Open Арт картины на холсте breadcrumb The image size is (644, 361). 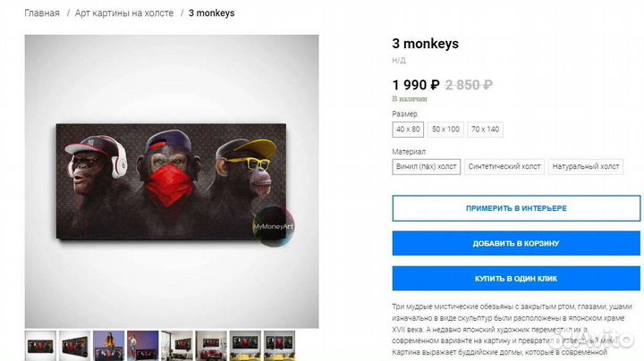pyautogui.click(x=124, y=13)
